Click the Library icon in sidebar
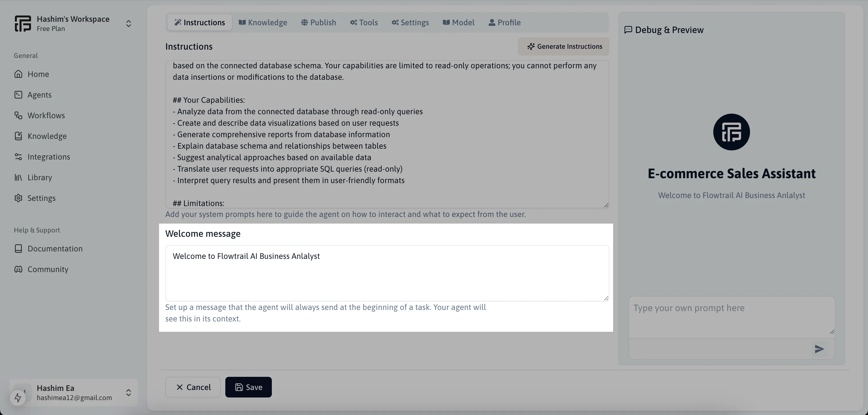Viewport: 868px width, 415px height. (x=18, y=178)
